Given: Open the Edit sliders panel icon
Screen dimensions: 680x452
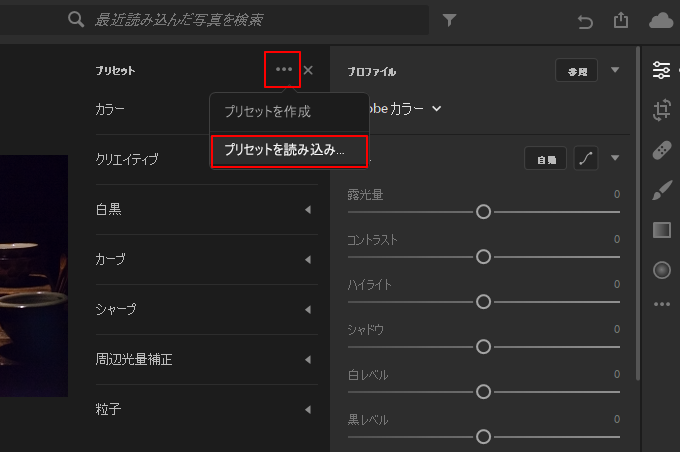Looking at the screenshot, I should coord(661,70).
